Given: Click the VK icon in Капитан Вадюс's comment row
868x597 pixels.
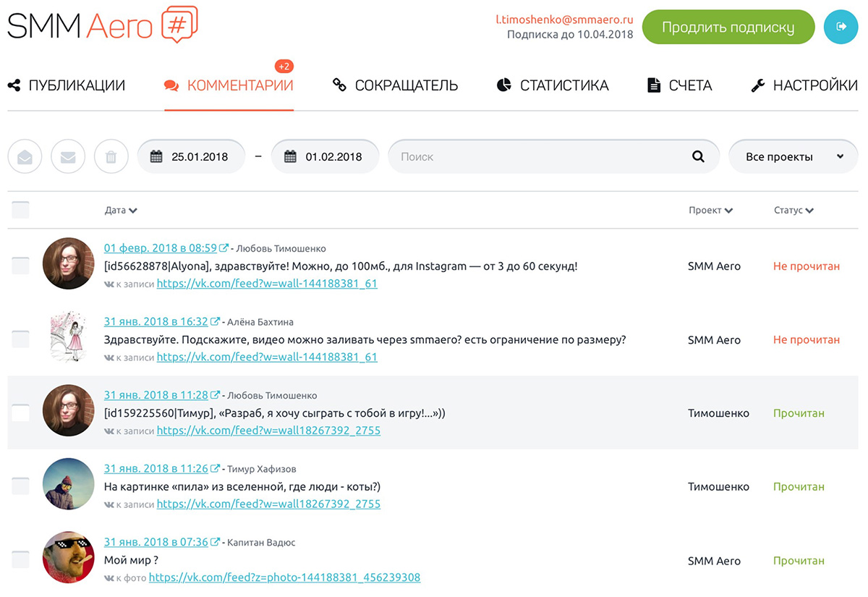Looking at the screenshot, I should click(109, 578).
